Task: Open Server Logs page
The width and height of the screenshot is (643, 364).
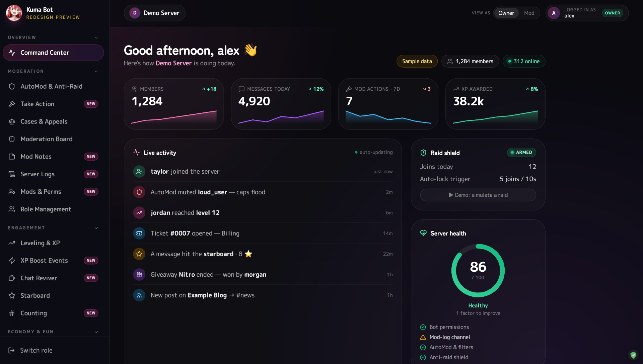Action: [53, 174]
